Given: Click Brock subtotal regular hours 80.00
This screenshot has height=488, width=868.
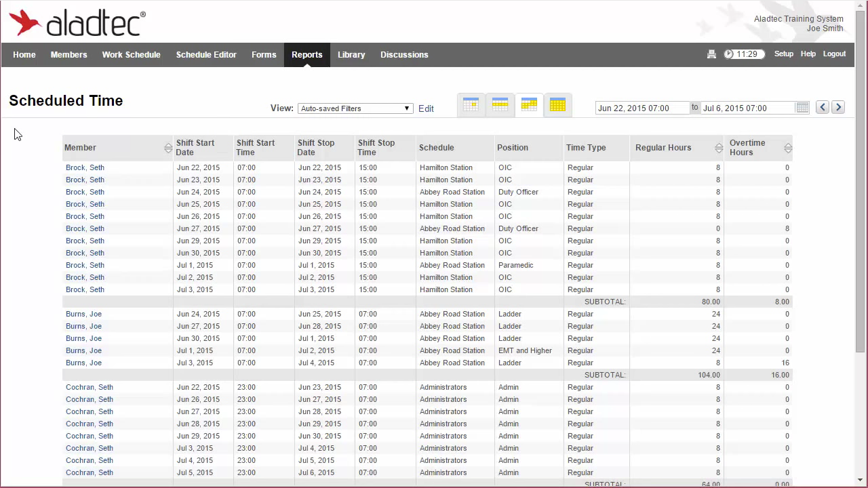Looking at the screenshot, I should (x=711, y=302).
